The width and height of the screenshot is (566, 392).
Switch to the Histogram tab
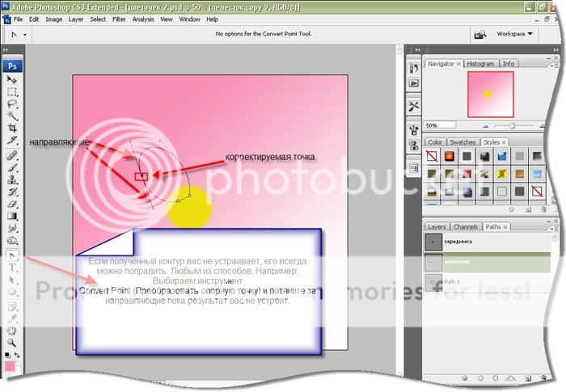[480, 64]
